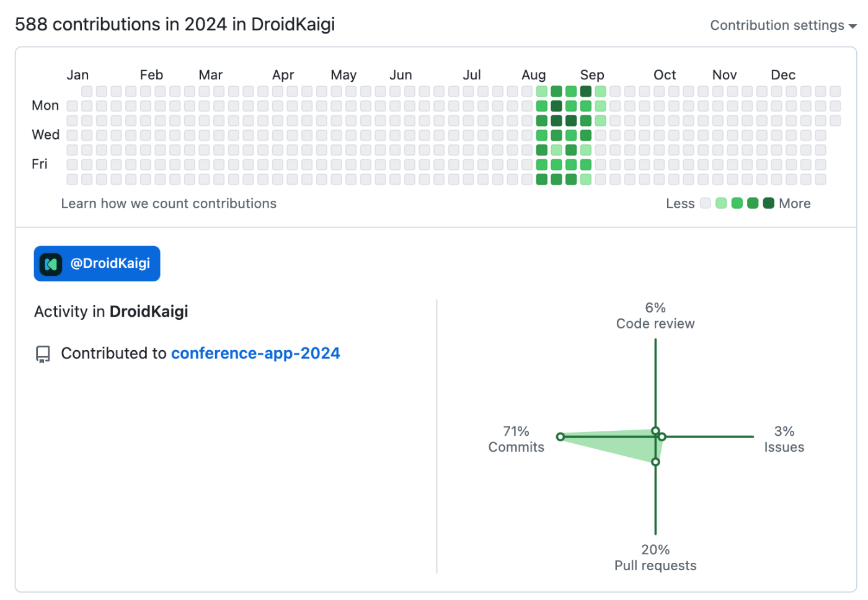Click the lightest green legend swatch
This screenshot has height=600, width=868.
click(x=721, y=203)
